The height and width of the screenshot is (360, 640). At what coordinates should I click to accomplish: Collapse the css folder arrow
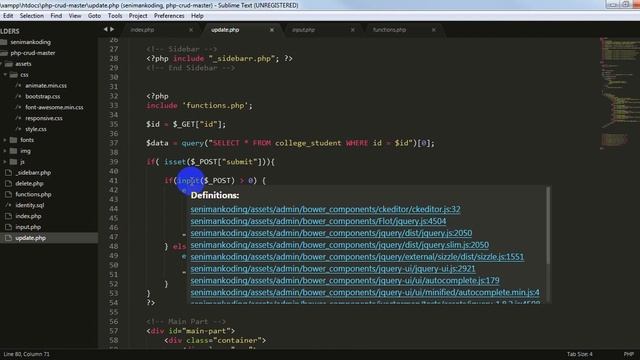coord(5,75)
